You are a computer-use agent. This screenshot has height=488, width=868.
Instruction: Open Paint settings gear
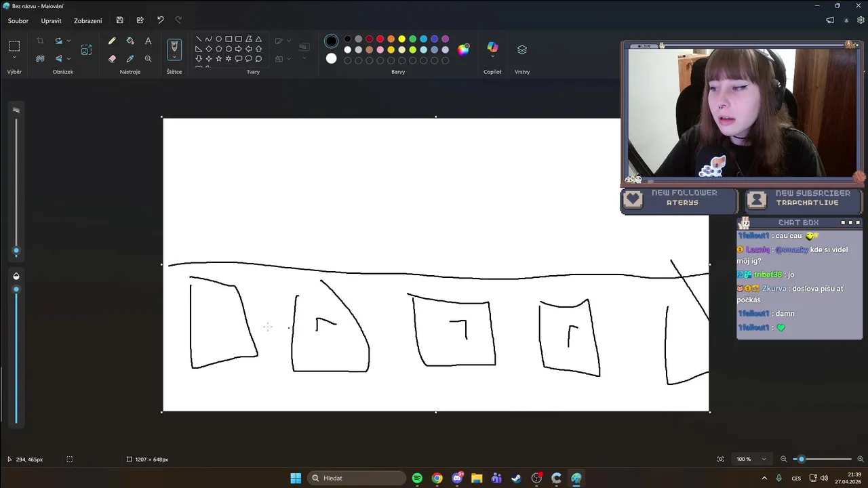click(861, 20)
